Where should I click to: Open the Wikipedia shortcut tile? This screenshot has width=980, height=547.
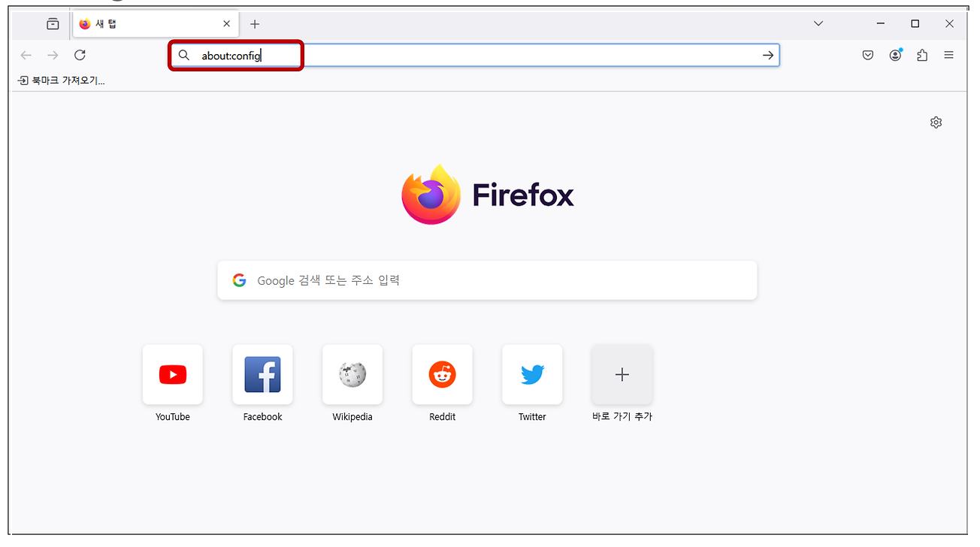click(x=352, y=374)
